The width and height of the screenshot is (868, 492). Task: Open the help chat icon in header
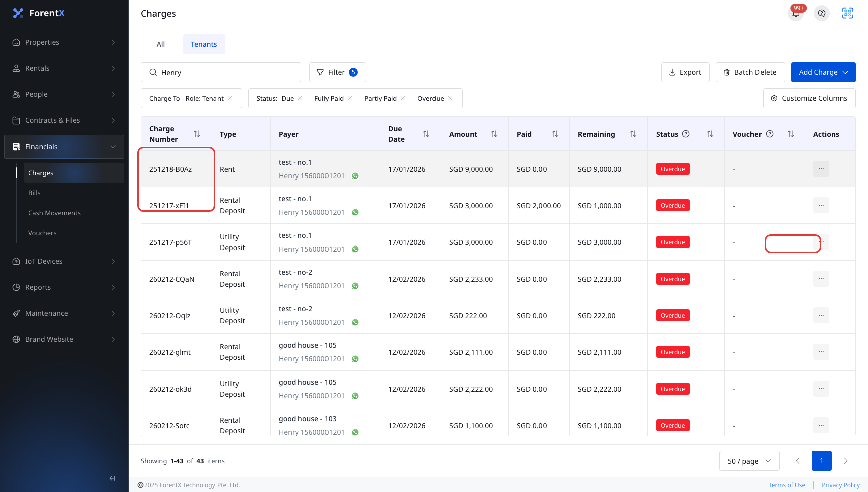click(822, 13)
